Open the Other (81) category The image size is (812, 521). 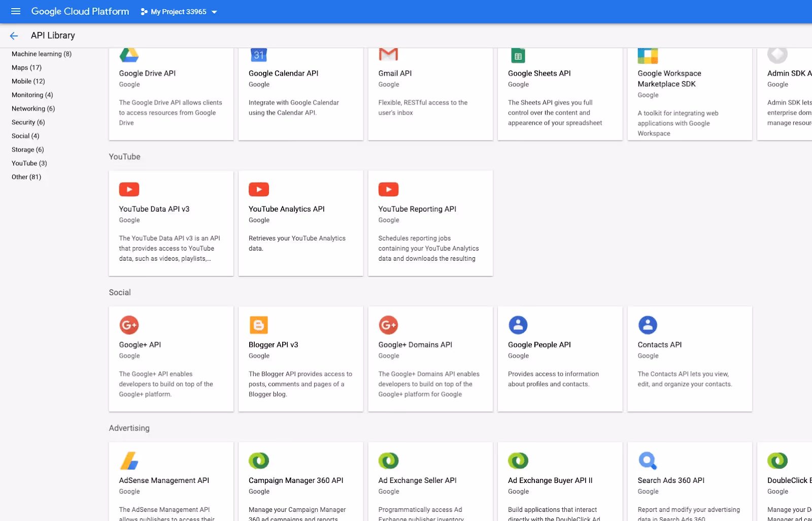[x=26, y=177]
